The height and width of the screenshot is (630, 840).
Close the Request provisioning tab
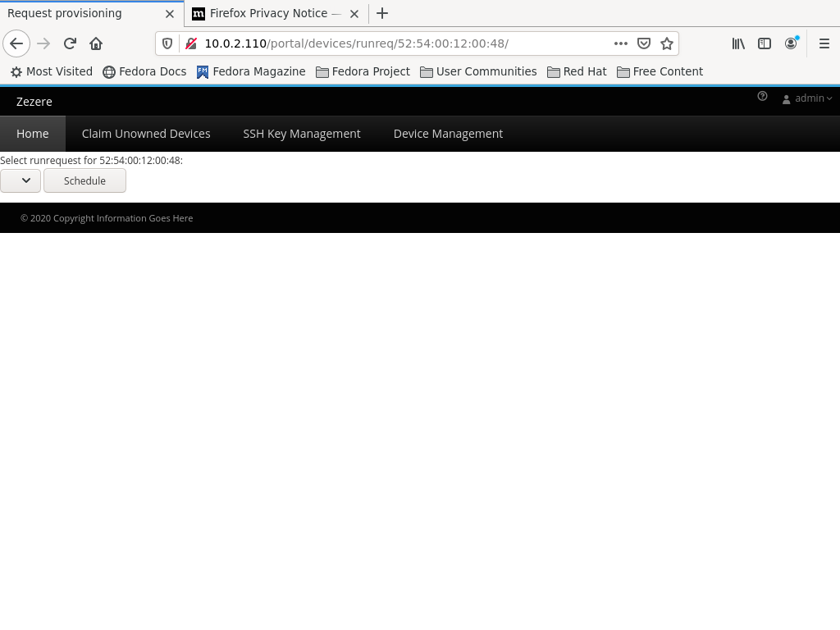[x=170, y=14]
